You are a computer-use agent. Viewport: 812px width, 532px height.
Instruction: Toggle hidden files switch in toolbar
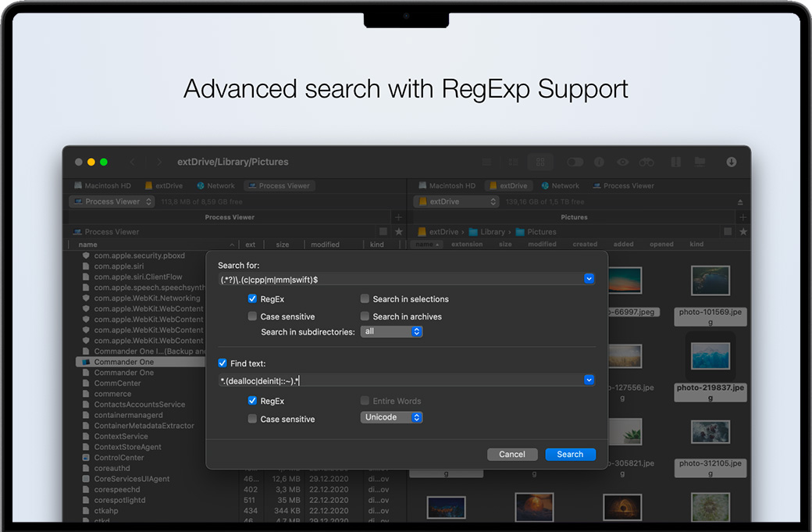pos(575,162)
